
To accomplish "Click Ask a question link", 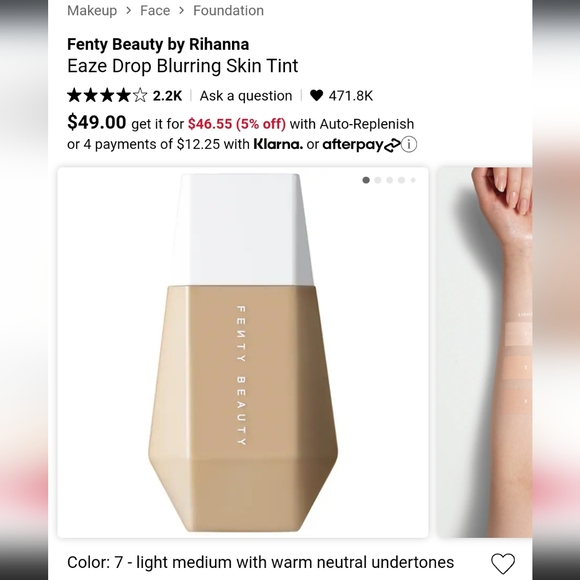I will click(x=246, y=96).
